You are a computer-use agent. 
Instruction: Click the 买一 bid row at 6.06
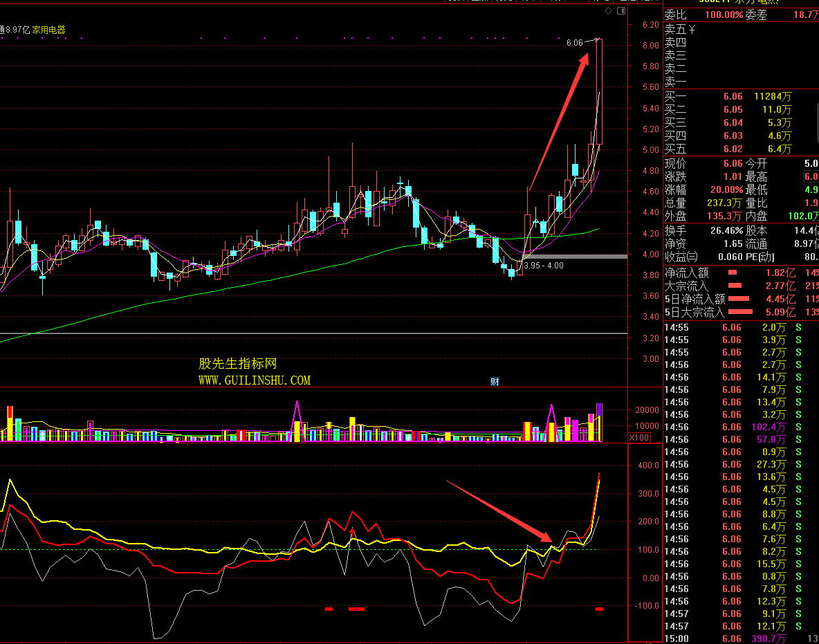tap(741, 96)
